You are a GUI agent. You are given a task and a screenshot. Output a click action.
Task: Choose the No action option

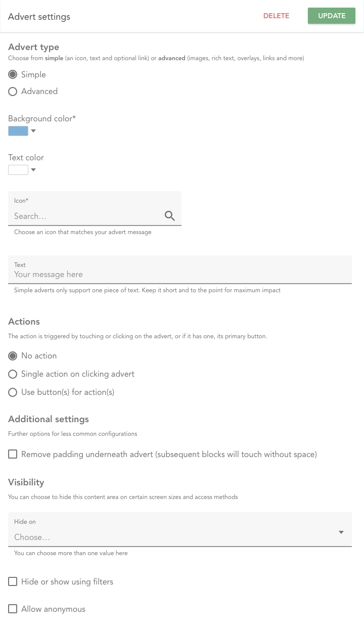click(13, 356)
